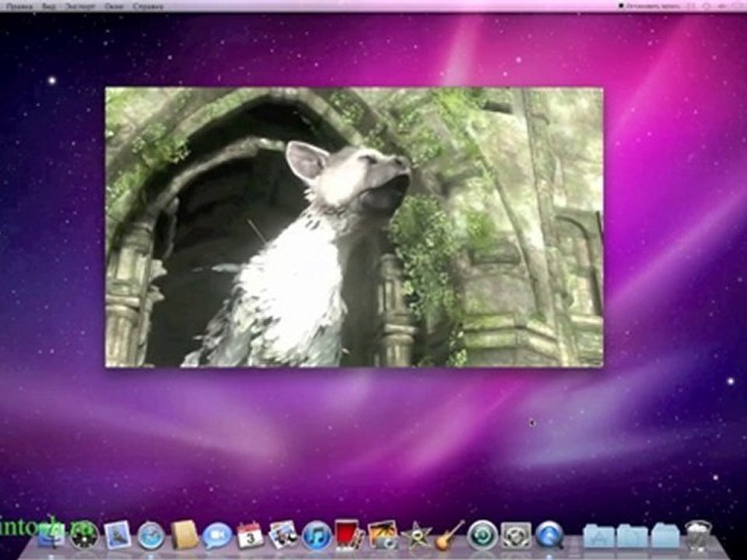Open the Правка menu

pos(19,6)
